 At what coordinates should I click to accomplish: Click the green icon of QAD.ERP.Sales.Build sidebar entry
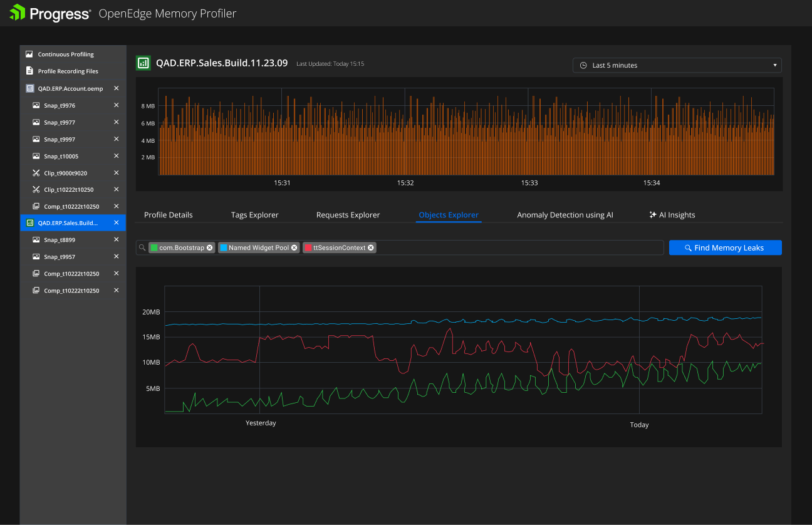[x=30, y=223]
